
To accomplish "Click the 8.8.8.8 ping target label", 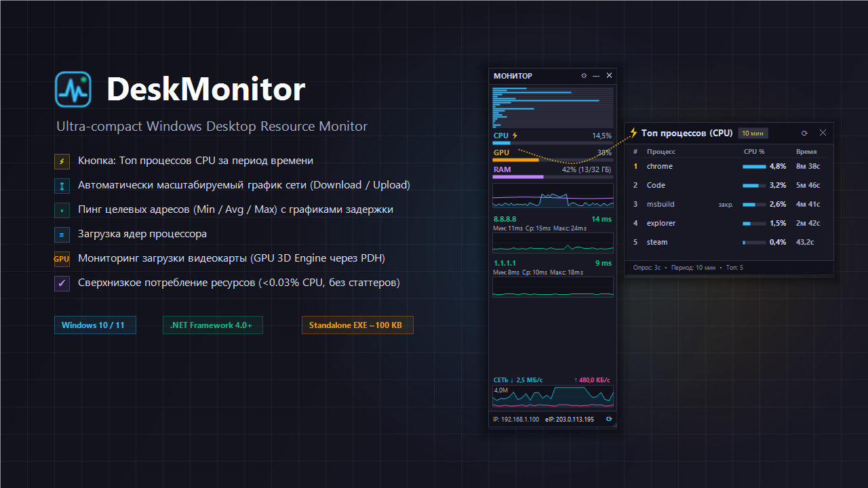I will pyautogui.click(x=505, y=219).
